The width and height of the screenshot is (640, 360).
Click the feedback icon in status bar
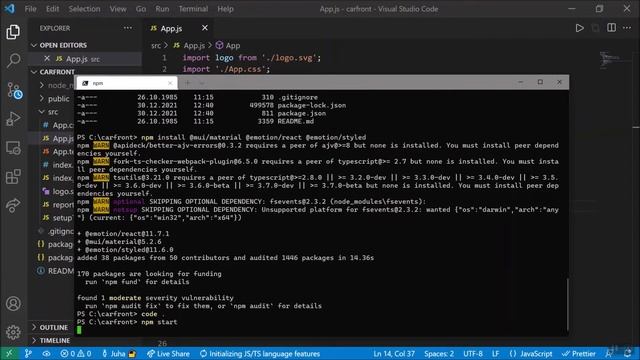(x=609, y=353)
